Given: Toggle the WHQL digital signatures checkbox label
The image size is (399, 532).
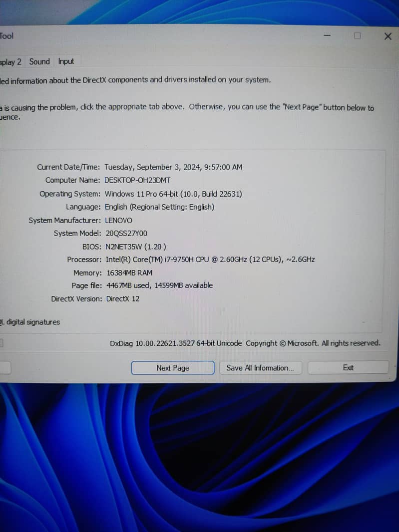Looking at the screenshot, I should pos(30,322).
